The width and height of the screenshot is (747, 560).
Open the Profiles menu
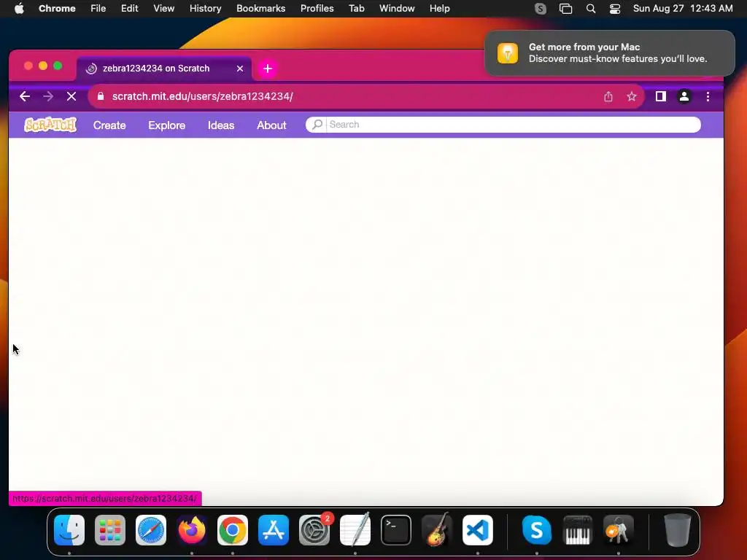point(317,9)
